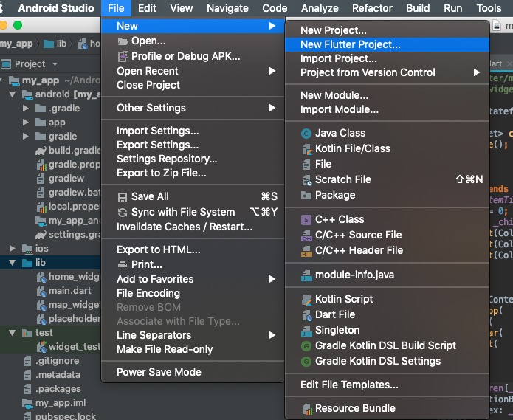513x420 pixels.
Task: Open the Edit menu
Action: tap(147, 8)
